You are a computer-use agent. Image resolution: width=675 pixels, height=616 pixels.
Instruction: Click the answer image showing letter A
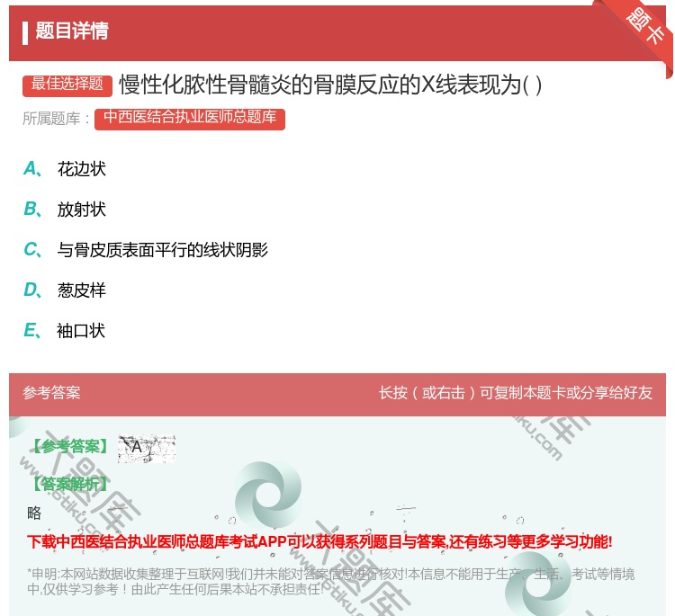pyautogui.click(x=147, y=449)
